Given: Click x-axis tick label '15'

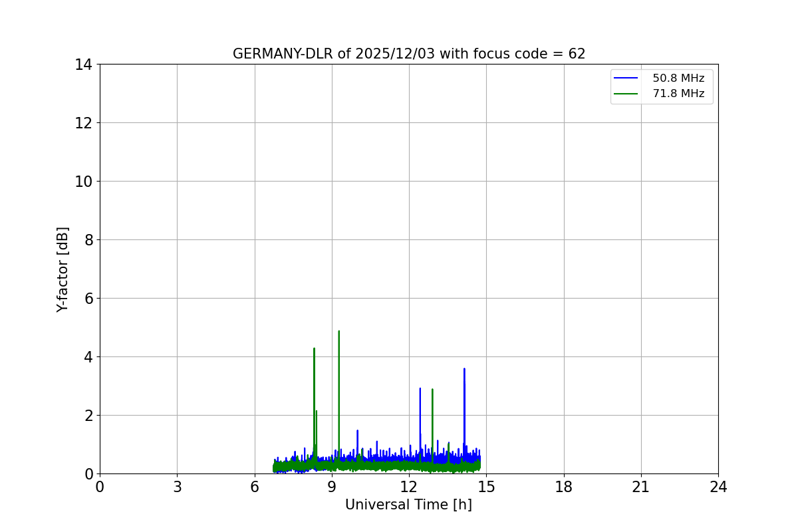Looking at the screenshot, I should click(486, 487).
